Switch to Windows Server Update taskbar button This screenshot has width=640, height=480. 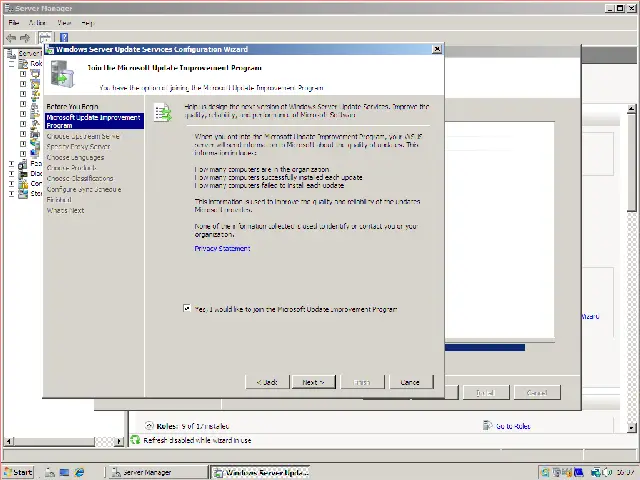tap(260, 472)
